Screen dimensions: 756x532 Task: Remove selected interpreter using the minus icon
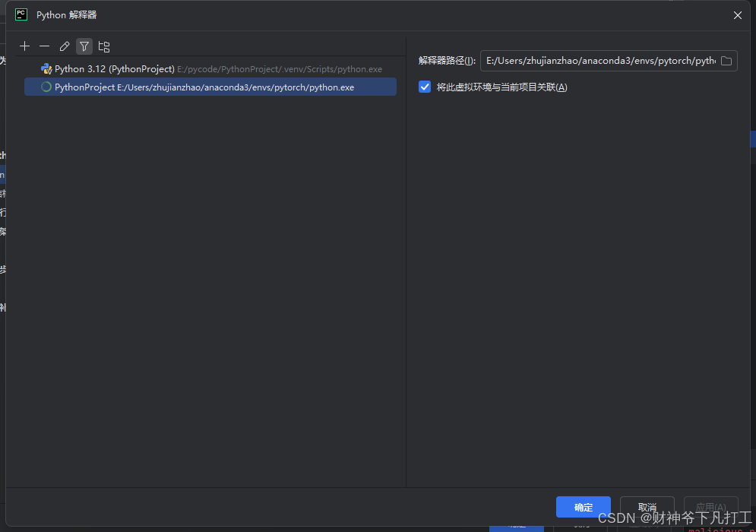[44, 46]
